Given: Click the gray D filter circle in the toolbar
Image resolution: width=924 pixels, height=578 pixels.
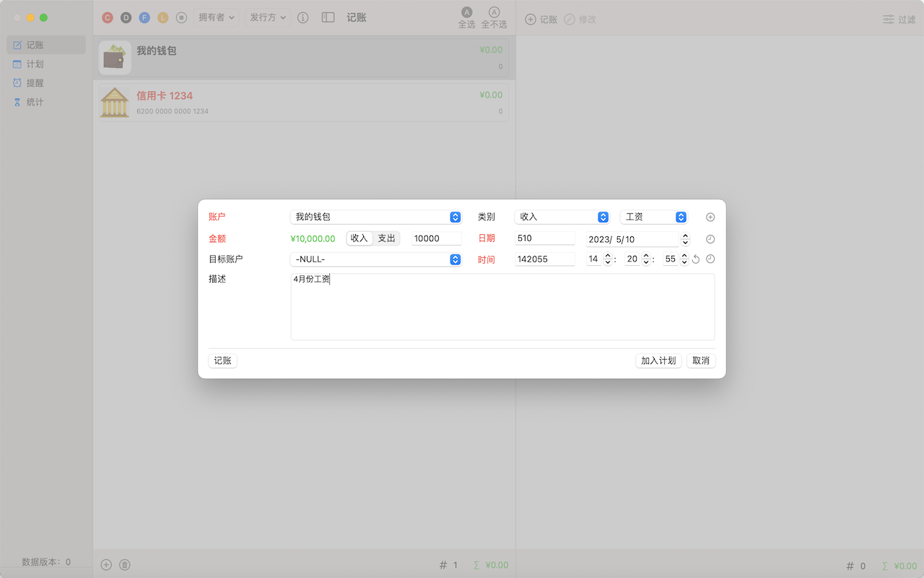Looking at the screenshot, I should tap(126, 17).
